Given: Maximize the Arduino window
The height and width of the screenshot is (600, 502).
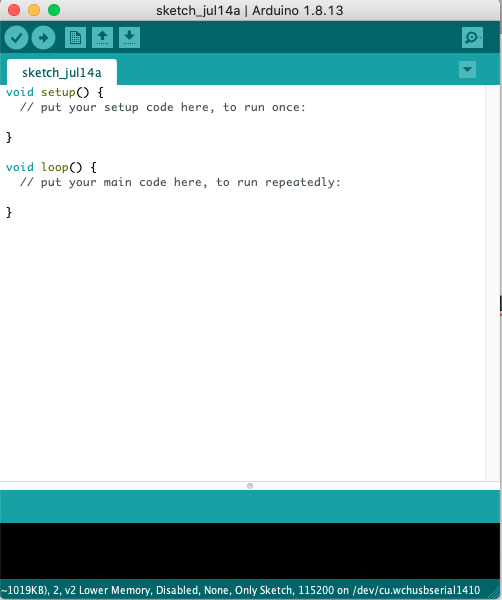Looking at the screenshot, I should tap(54, 10).
